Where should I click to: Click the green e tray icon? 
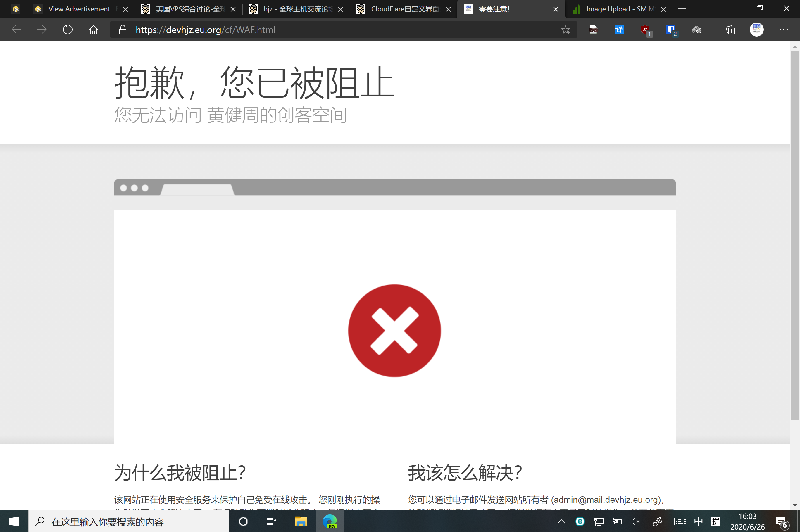pyautogui.click(x=580, y=521)
